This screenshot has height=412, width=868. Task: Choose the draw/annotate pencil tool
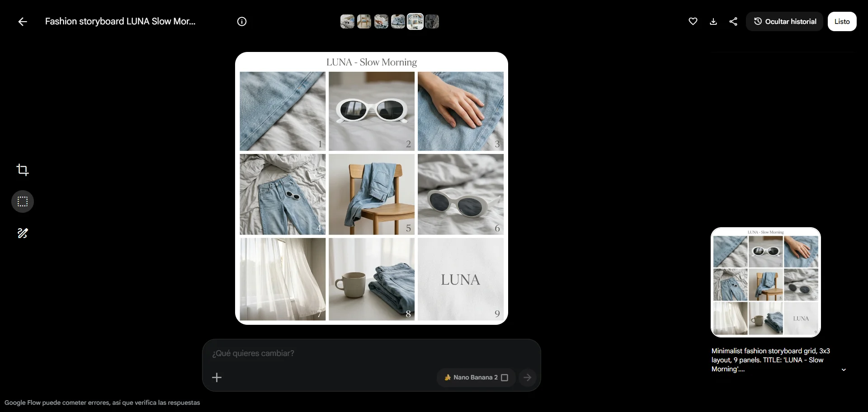tap(23, 233)
